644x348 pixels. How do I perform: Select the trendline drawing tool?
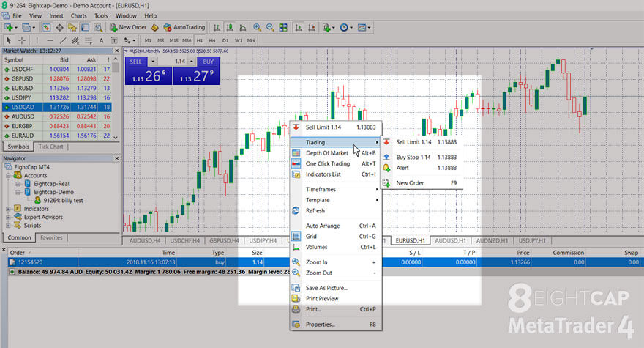(63, 40)
